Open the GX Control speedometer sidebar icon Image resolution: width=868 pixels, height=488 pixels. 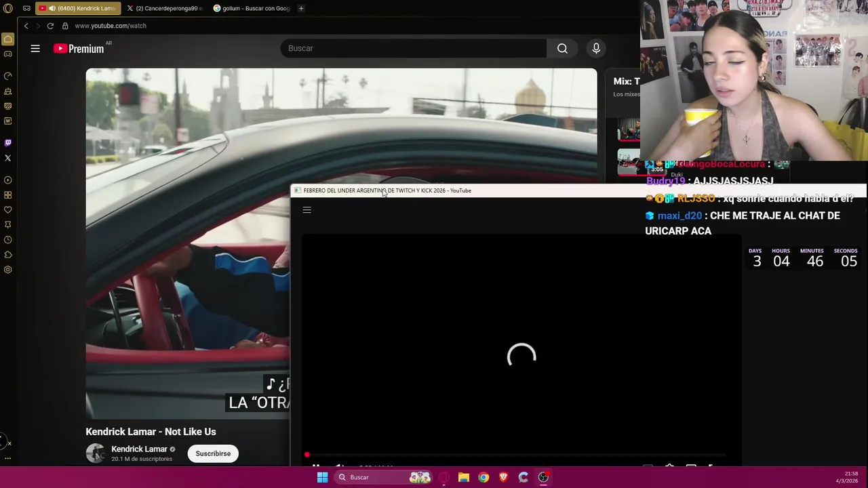click(x=8, y=76)
